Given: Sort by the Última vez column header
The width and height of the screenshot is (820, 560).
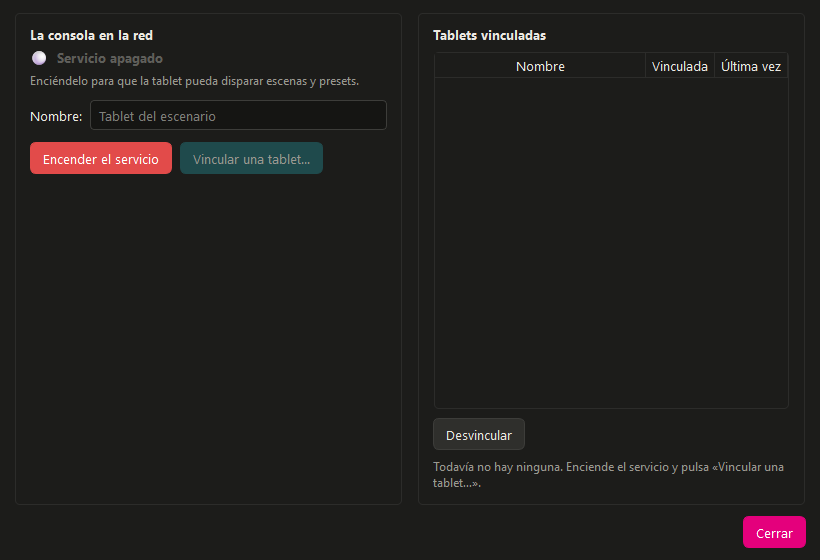Looking at the screenshot, I should (751, 66).
